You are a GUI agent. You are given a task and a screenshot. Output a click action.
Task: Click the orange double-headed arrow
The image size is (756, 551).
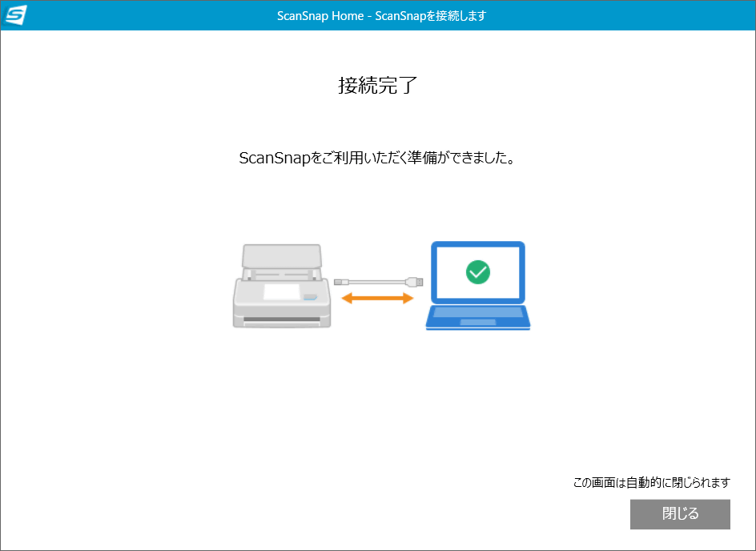[x=377, y=299]
